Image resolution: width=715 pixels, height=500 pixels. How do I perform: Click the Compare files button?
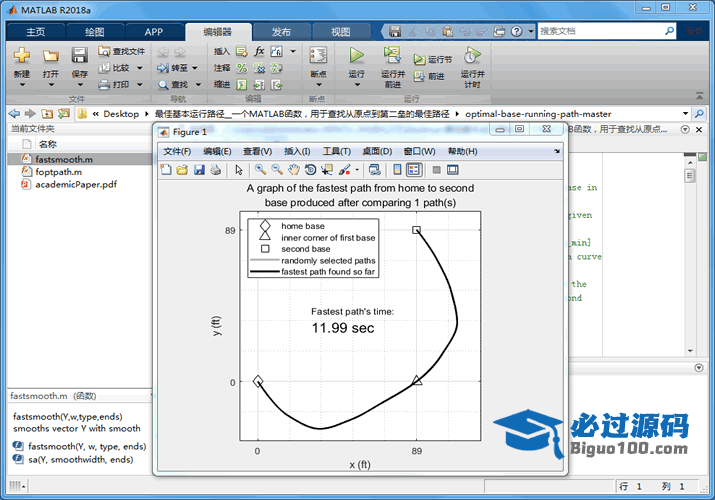(x=115, y=68)
